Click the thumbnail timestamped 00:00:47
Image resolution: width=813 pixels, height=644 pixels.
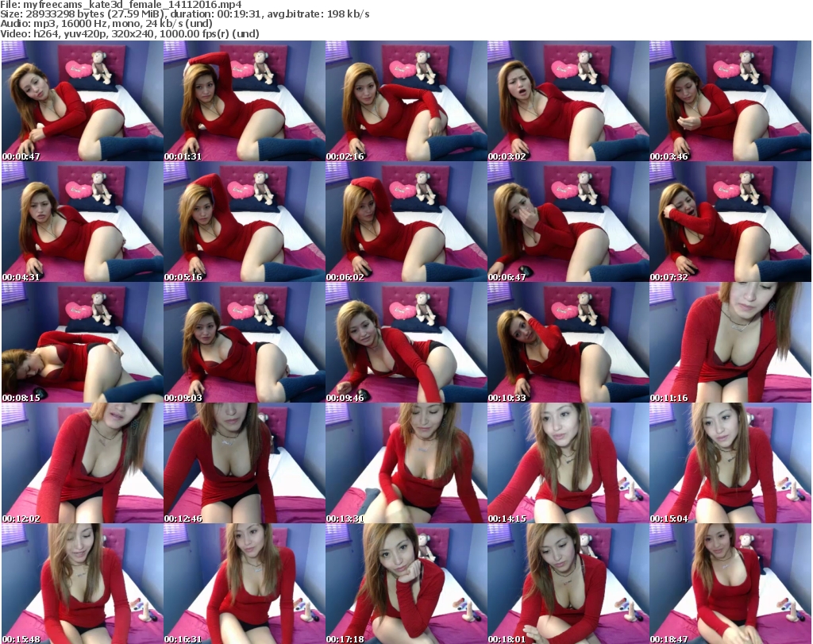(82, 101)
